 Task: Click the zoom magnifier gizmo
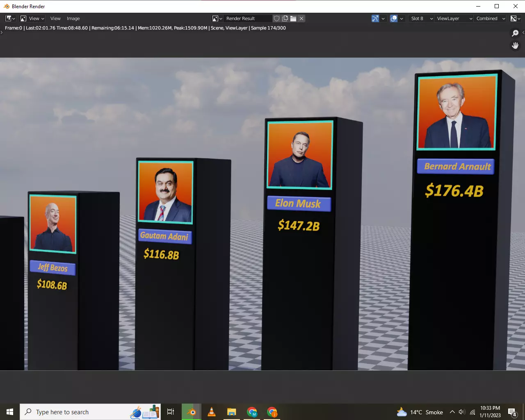(516, 33)
